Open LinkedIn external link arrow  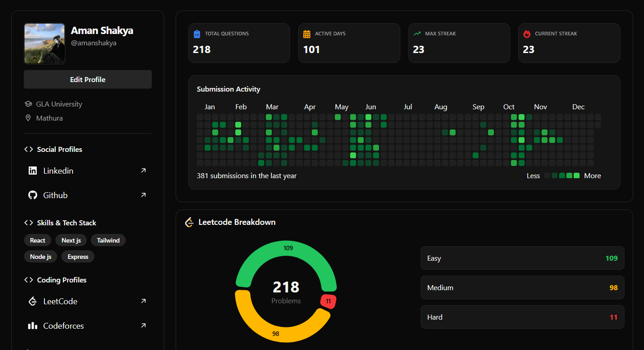pyautogui.click(x=143, y=171)
